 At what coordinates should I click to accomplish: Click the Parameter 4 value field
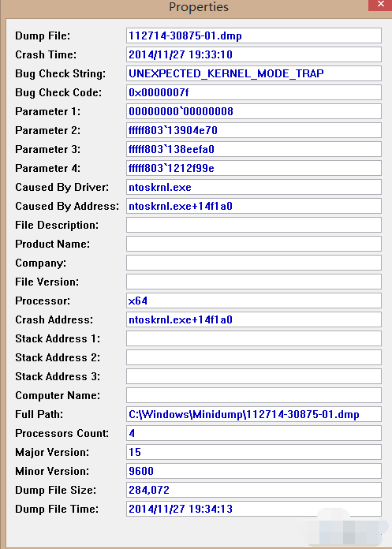coord(254,168)
